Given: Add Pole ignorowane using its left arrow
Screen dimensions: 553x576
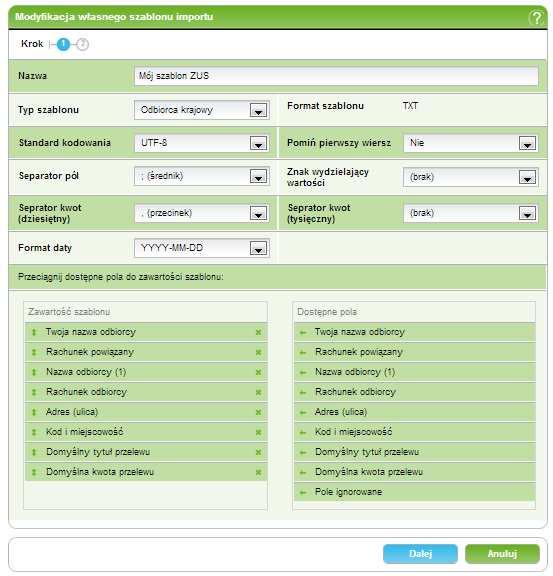Looking at the screenshot, I should [x=303, y=492].
